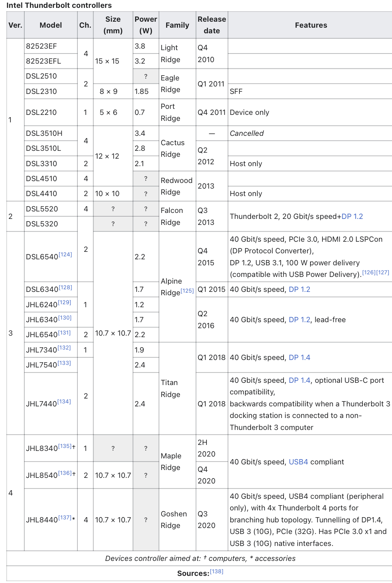The height and width of the screenshot is (583, 392).
Task: Click the 'Goshen Ridge' family cell
Action: tap(177, 519)
